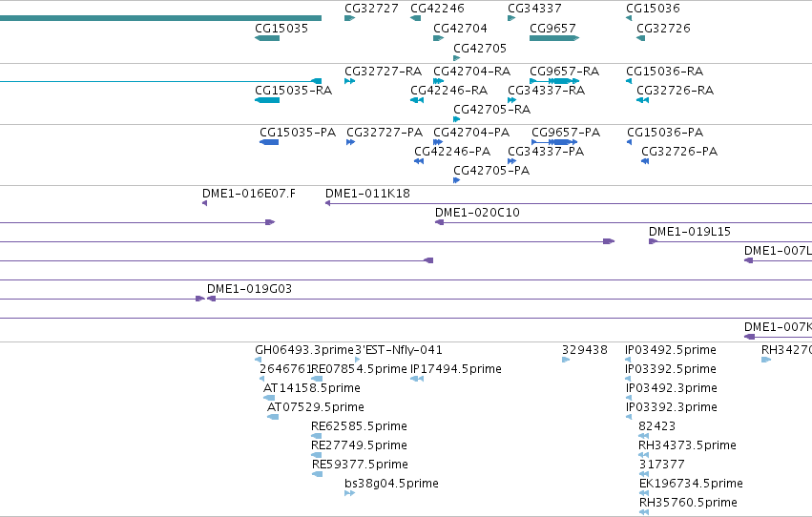Select EST RE07854.5prime

coord(359,369)
